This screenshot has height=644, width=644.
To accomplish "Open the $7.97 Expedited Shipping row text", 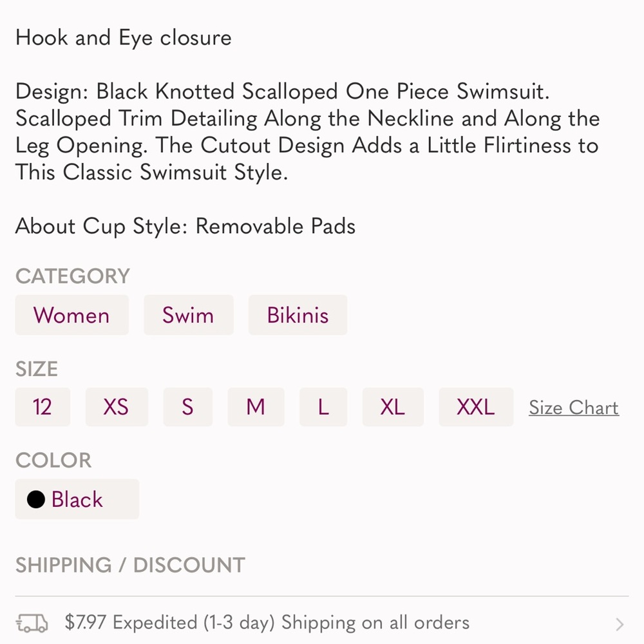I will coord(267,623).
